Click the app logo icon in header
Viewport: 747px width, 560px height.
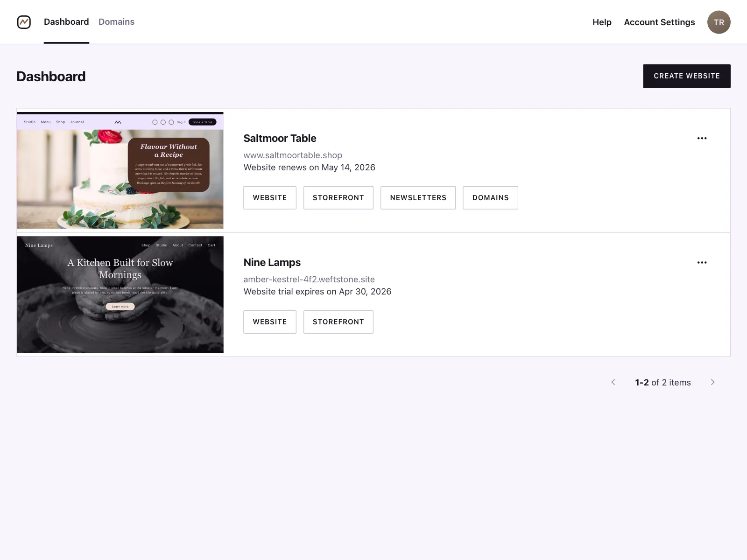tap(24, 22)
